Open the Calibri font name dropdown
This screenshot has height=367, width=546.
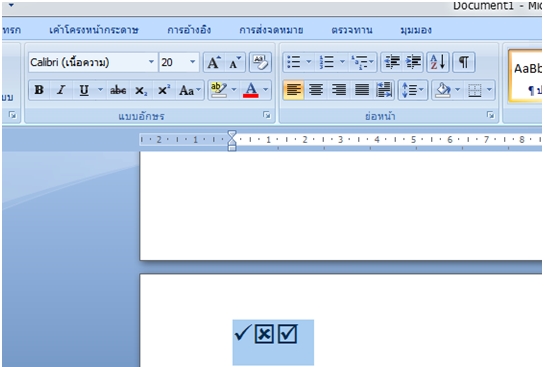(151, 62)
